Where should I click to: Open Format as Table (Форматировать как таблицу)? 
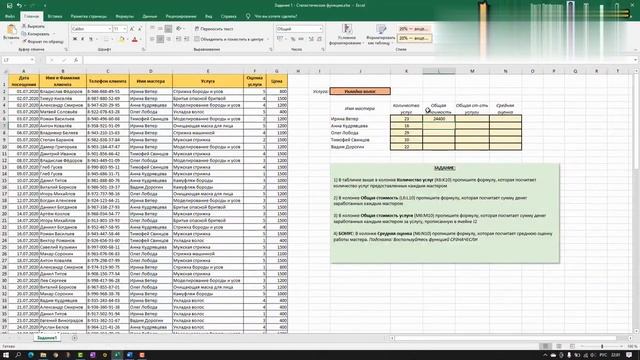380,34
